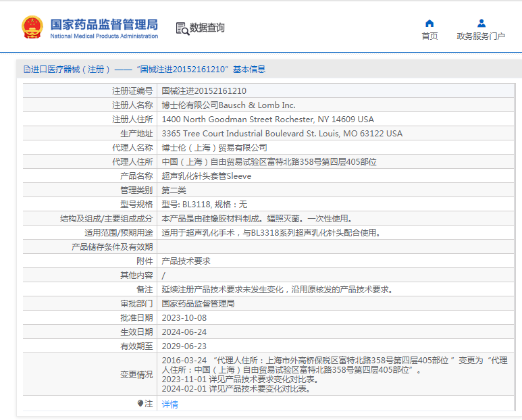Viewport: 522px width, 420px height.
Task: Click the 附件 row label
Action: [x=145, y=261]
